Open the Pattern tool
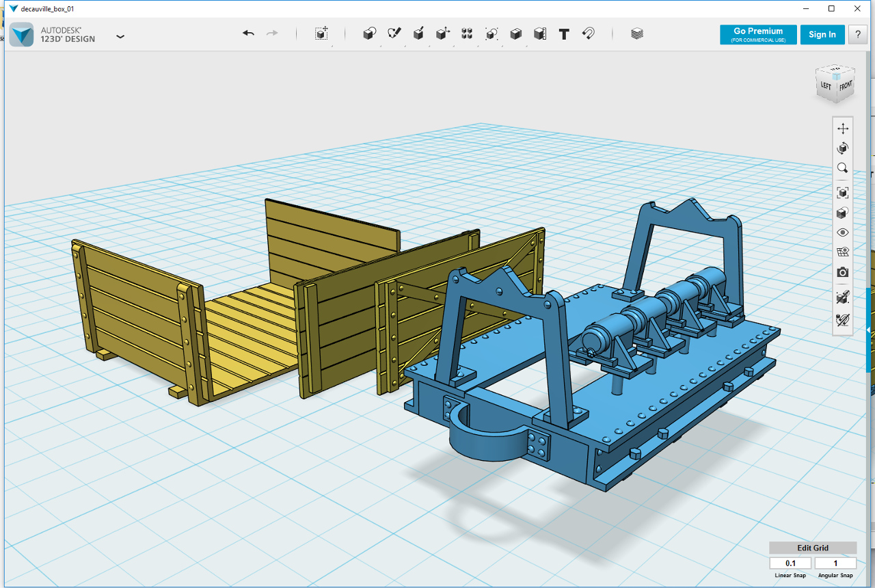 coord(467,34)
